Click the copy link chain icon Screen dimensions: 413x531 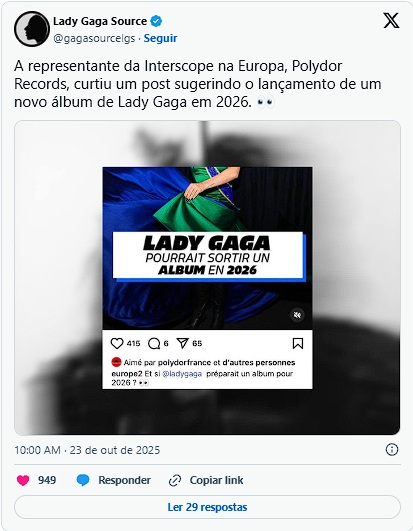[175, 480]
